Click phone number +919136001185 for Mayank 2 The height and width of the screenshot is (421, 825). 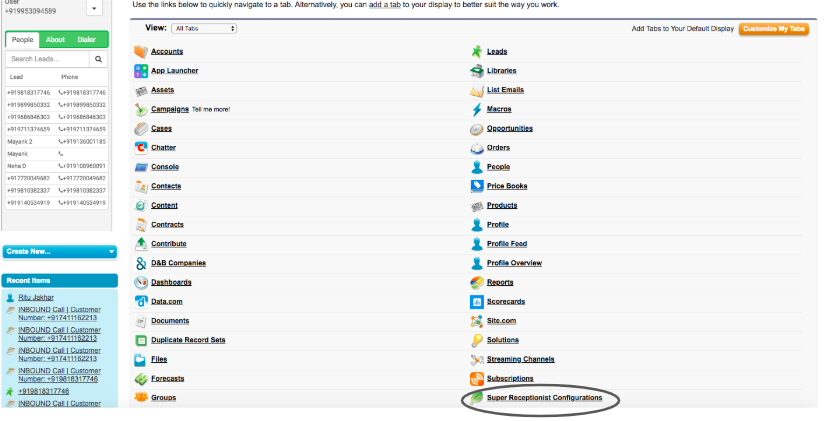(85, 142)
